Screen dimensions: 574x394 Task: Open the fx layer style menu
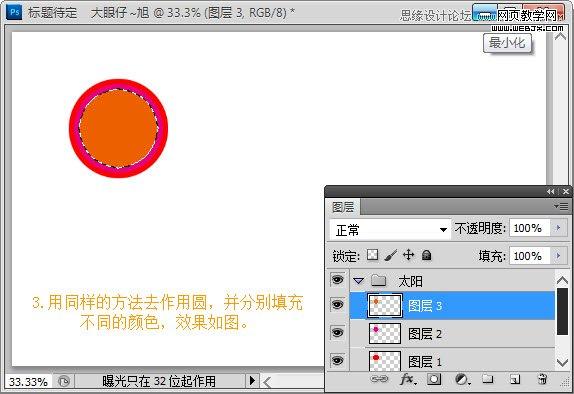click(407, 379)
